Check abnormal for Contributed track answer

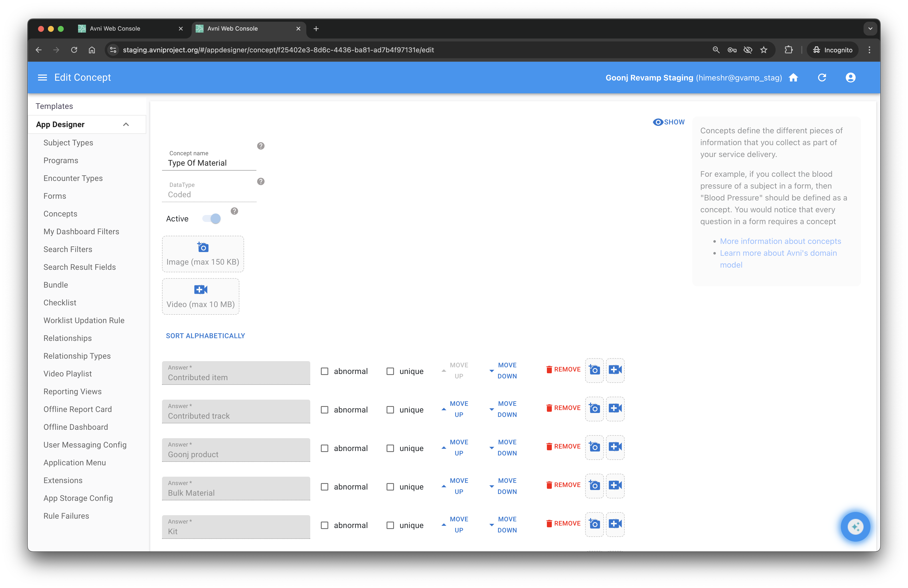[325, 410]
